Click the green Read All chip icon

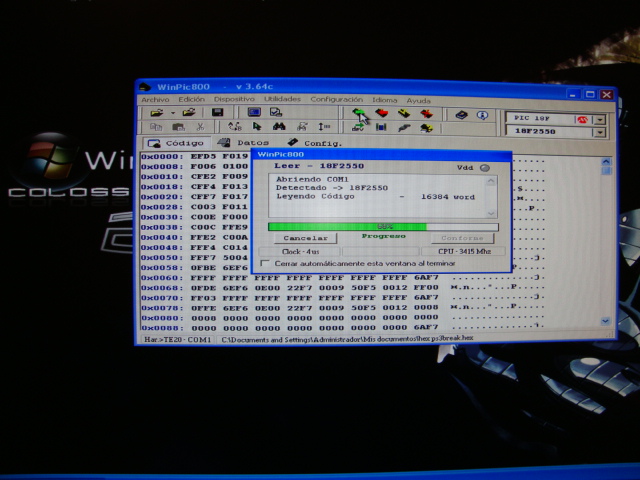(358, 112)
